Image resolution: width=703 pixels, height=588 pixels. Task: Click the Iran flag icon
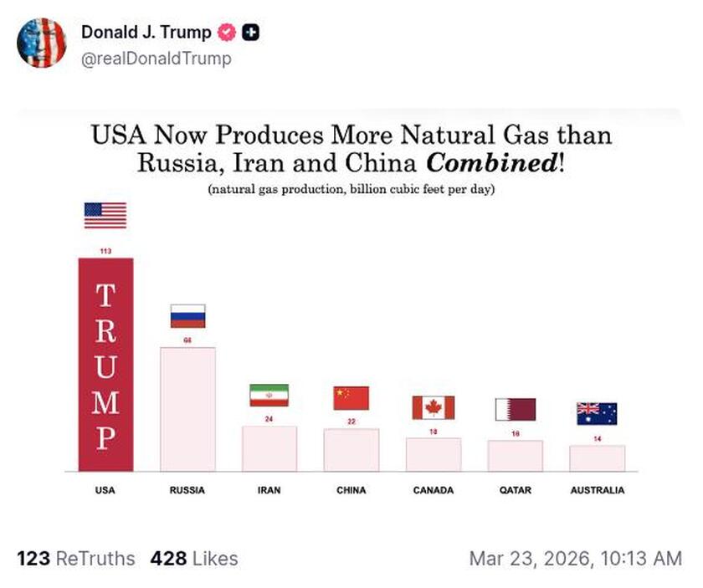click(x=269, y=396)
